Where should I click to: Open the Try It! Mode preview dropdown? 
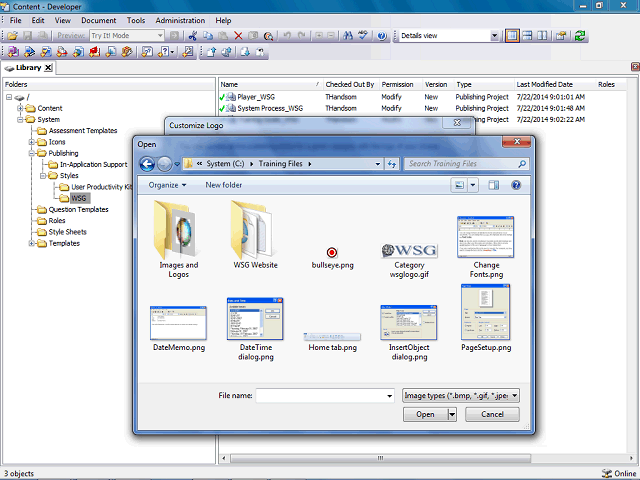[x=160, y=36]
